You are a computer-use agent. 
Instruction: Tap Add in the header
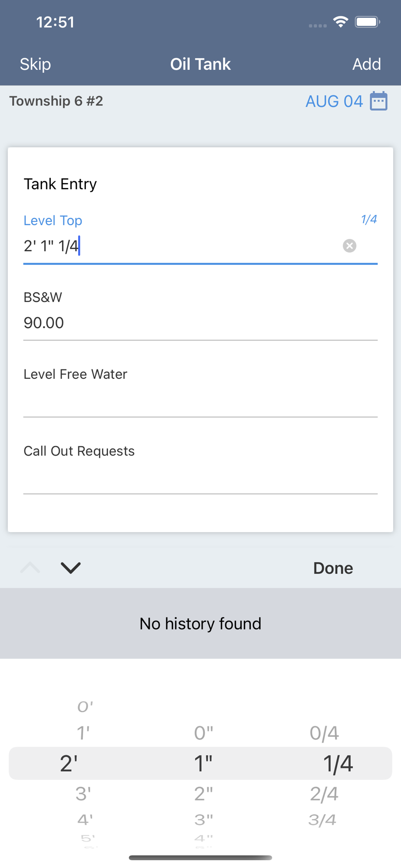click(x=367, y=64)
